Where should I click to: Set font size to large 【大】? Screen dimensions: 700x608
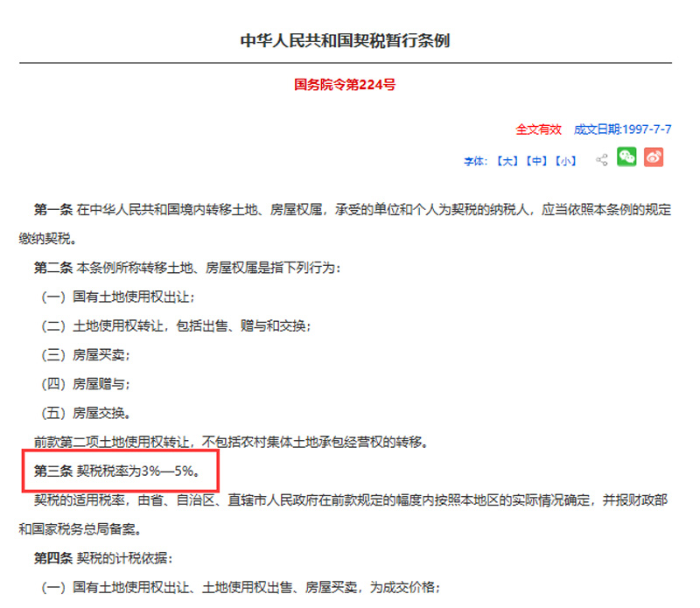(x=507, y=161)
